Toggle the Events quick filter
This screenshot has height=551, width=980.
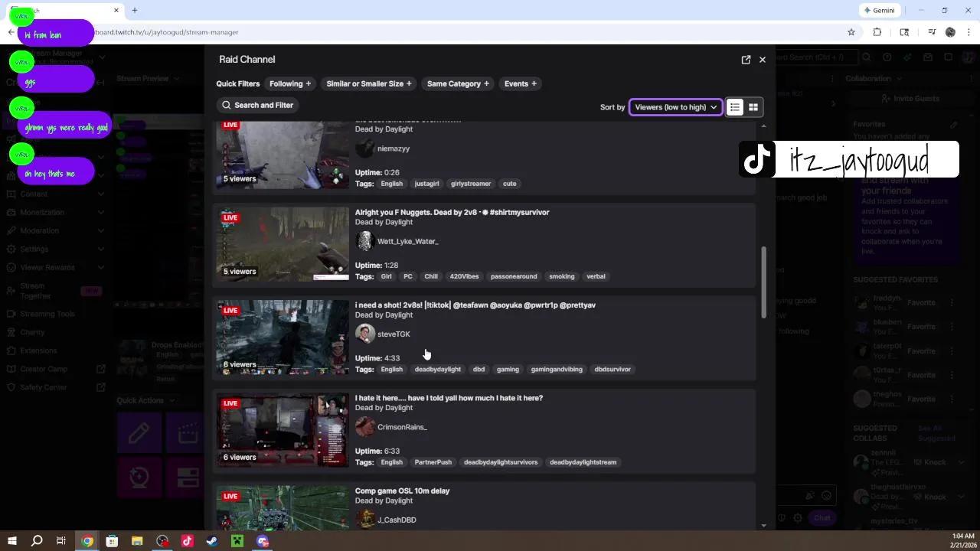(521, 84)
